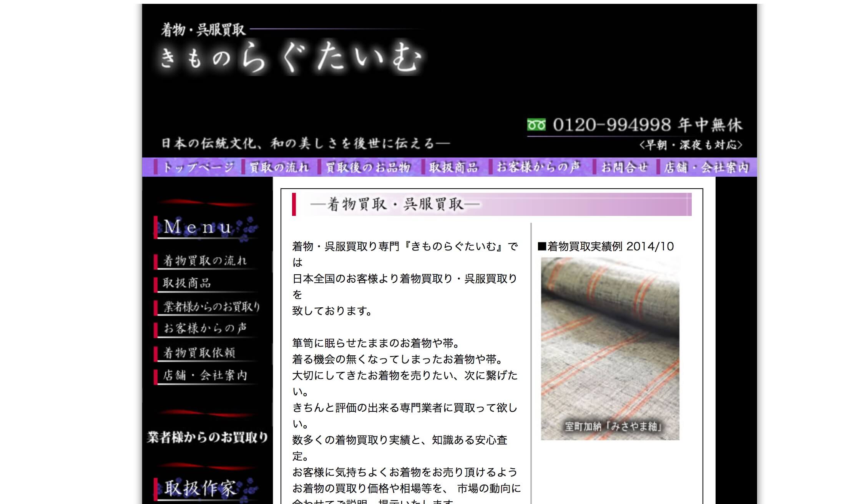
Task: Click 着物買取の流れ in the sidebar menu
Action: [205, 261]
